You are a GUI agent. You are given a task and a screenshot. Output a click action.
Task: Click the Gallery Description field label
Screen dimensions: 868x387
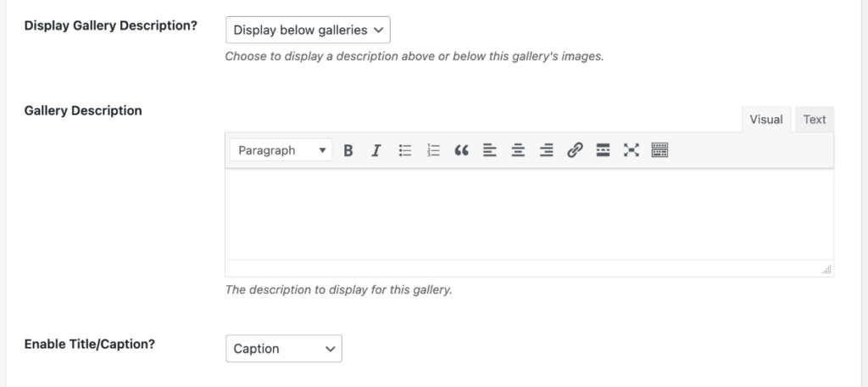click(x=83, y=111)
